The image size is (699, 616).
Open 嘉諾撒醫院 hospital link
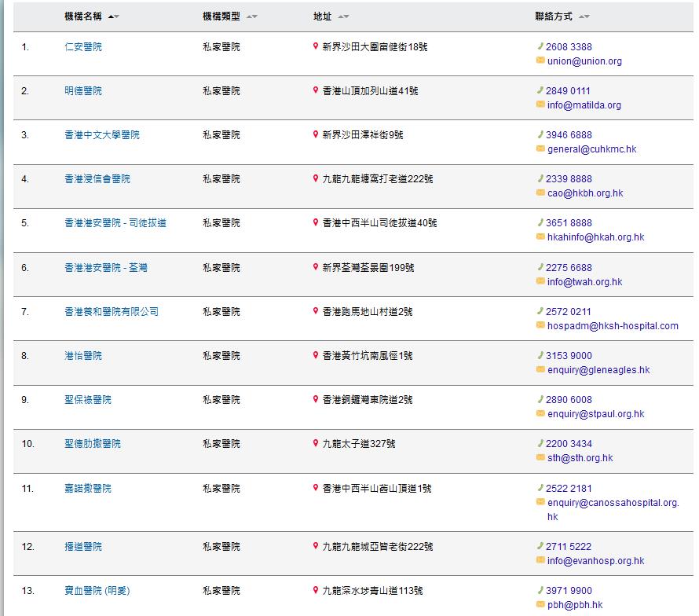[x=88, y=489]
